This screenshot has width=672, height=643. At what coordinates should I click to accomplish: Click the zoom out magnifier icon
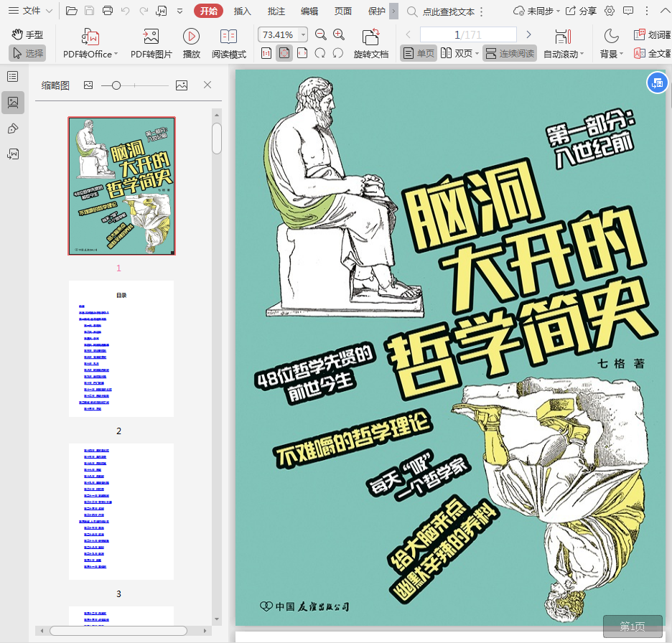[x=321, y=34]
